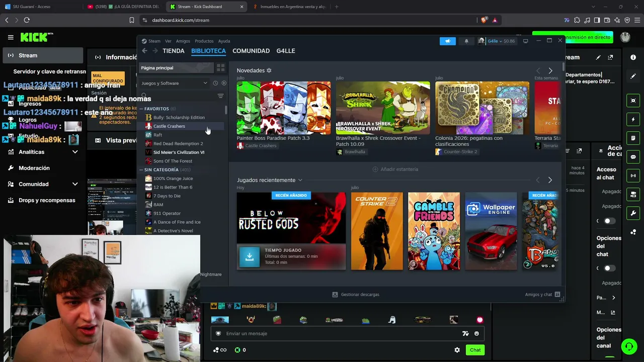Open Steam notifications bell

(x=466, y=41)
